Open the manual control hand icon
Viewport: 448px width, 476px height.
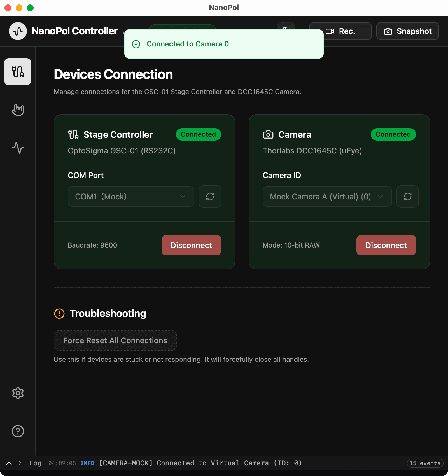point(18,110)
